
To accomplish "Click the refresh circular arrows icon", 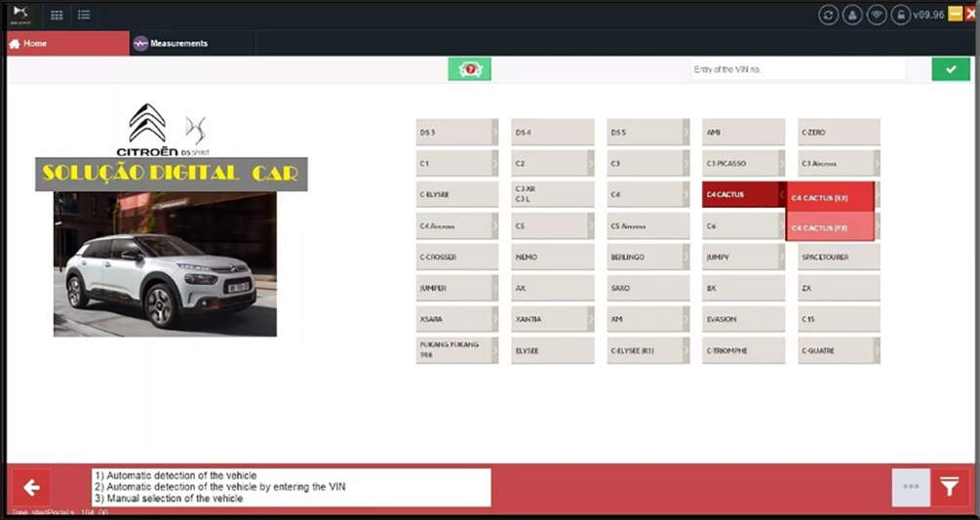I will (828, 15).
